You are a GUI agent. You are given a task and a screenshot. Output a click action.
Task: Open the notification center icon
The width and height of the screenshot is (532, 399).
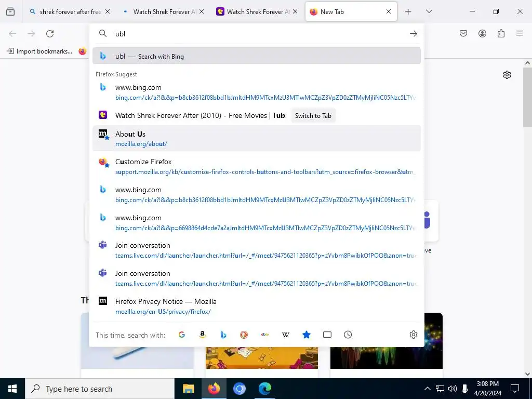click(515, 389)
